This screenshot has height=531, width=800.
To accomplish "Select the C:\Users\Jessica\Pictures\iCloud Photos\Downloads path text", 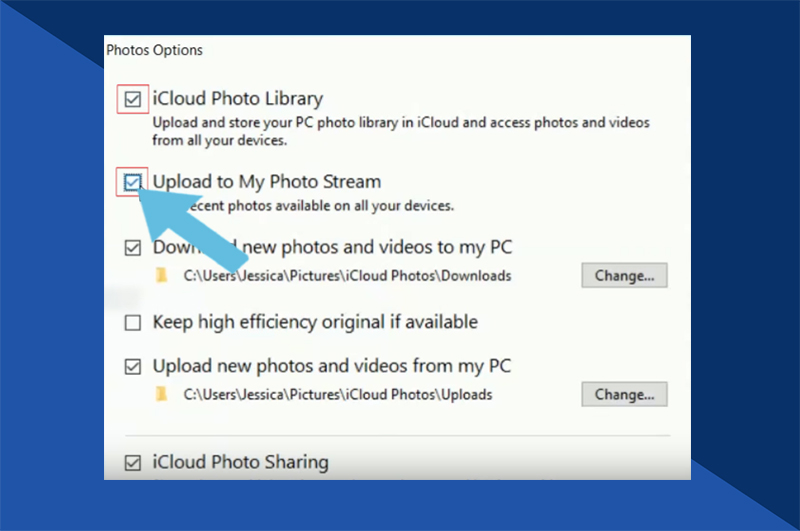I will (347, 275).
